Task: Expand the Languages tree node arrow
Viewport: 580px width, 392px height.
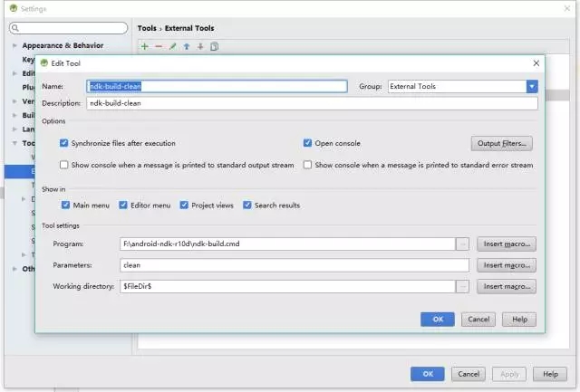Action: (14, 129)
